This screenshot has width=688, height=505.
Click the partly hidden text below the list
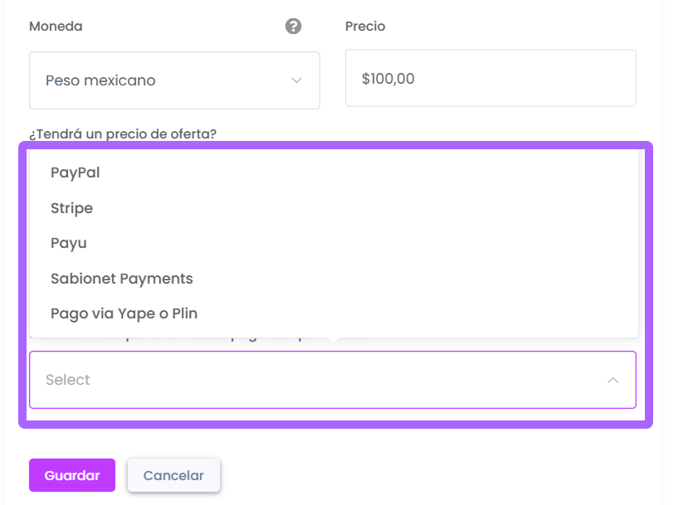point(202,340)
